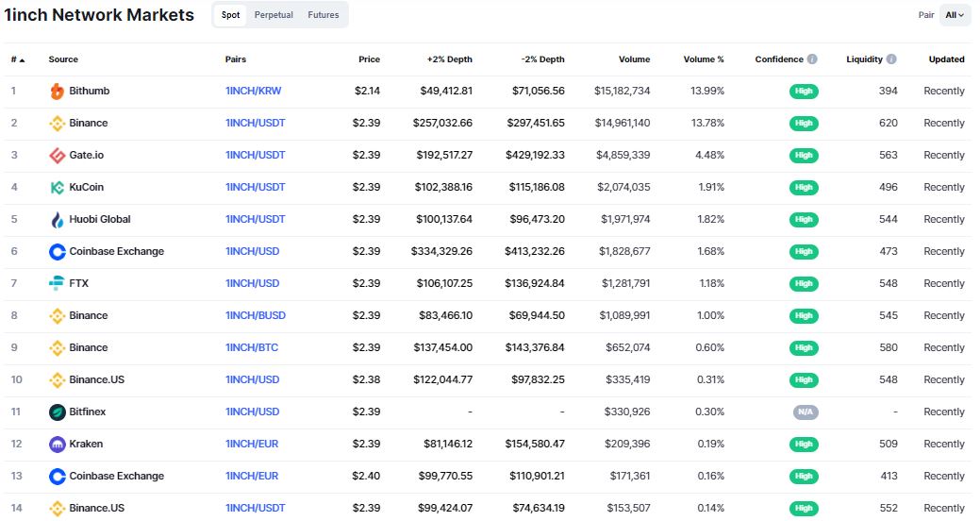Sort by the Price column header
The height and width of the screenshot is (521, 980).
[370, 59]
